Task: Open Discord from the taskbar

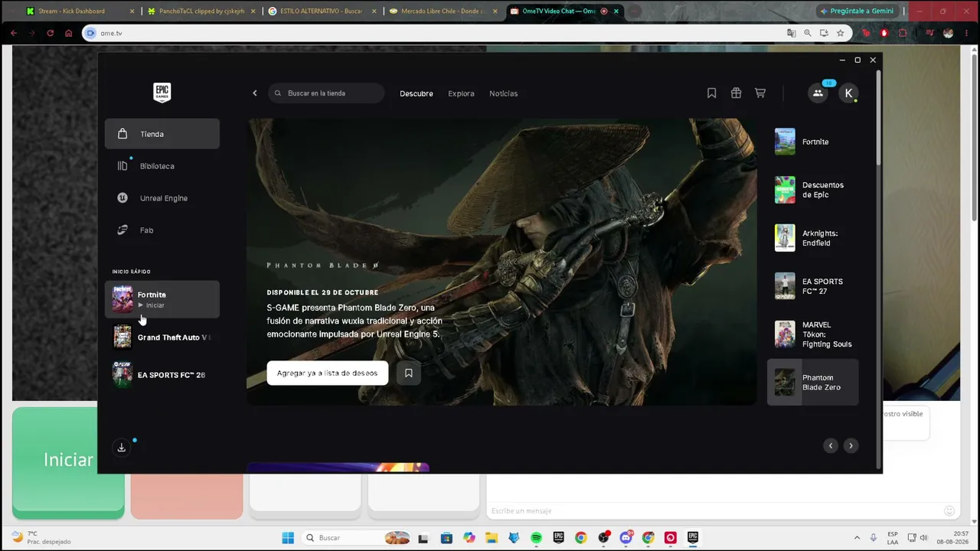Action: [x=626, y=538]
